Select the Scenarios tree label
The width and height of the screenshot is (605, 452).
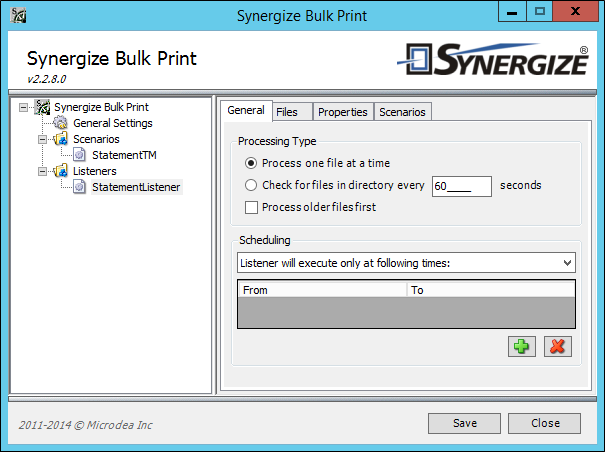coord(96,139)
